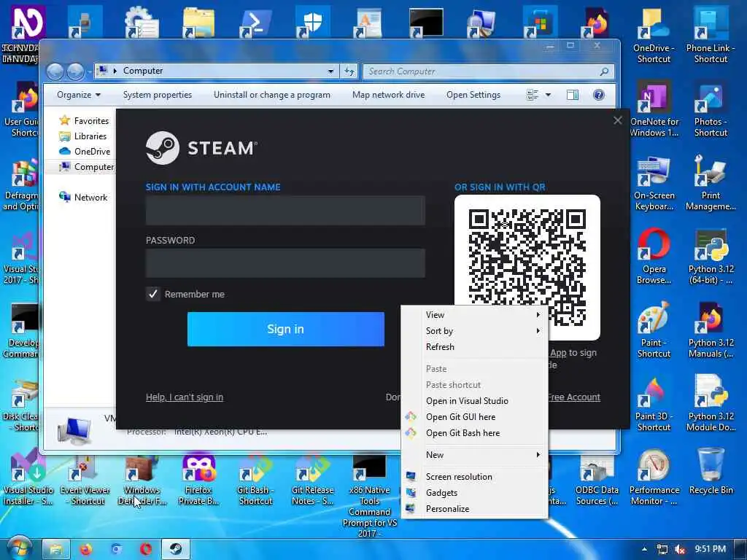Open File Explorer on the taskbar
The width and height of the screenshot is (747, 560).
[55, 549]
